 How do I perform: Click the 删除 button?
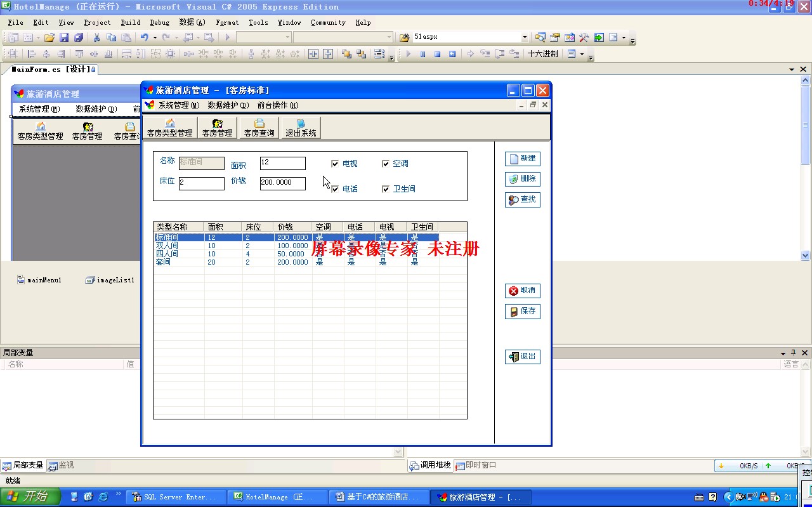[x=523, y=179]
